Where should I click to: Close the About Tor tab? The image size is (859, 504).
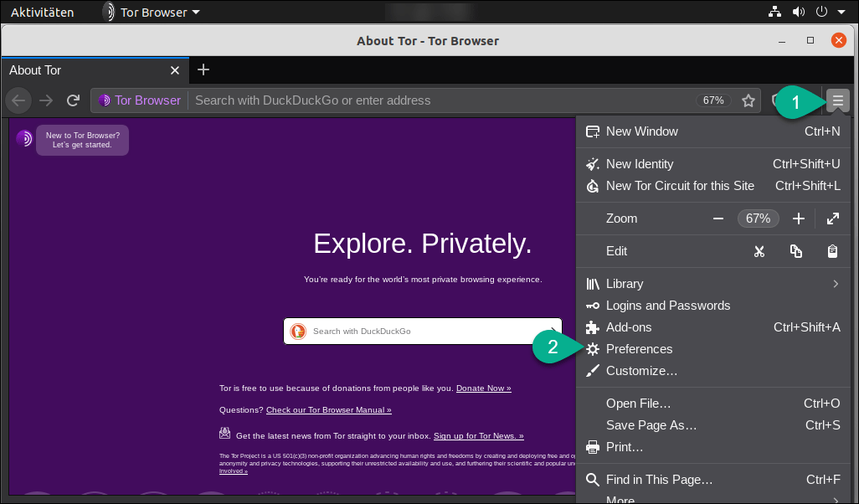point(175,70)
